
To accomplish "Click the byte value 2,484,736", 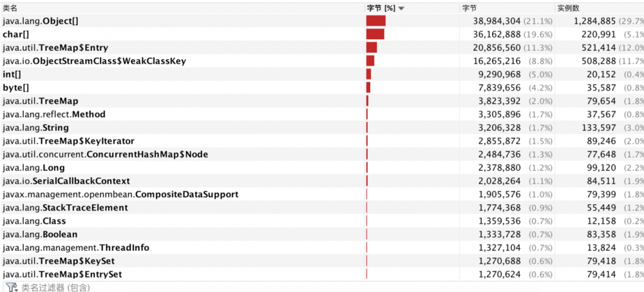I will click(x=500, y=155).
